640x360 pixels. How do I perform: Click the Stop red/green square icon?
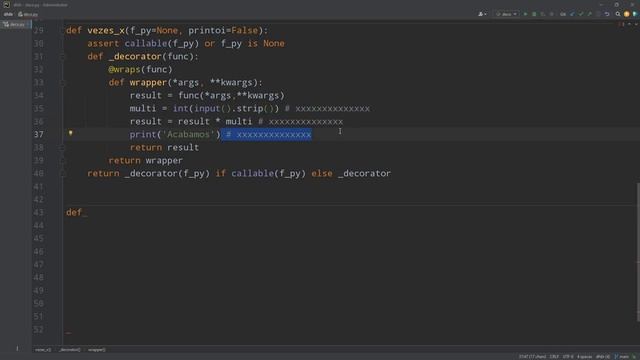pyautogui.click(x=552, y=14)
